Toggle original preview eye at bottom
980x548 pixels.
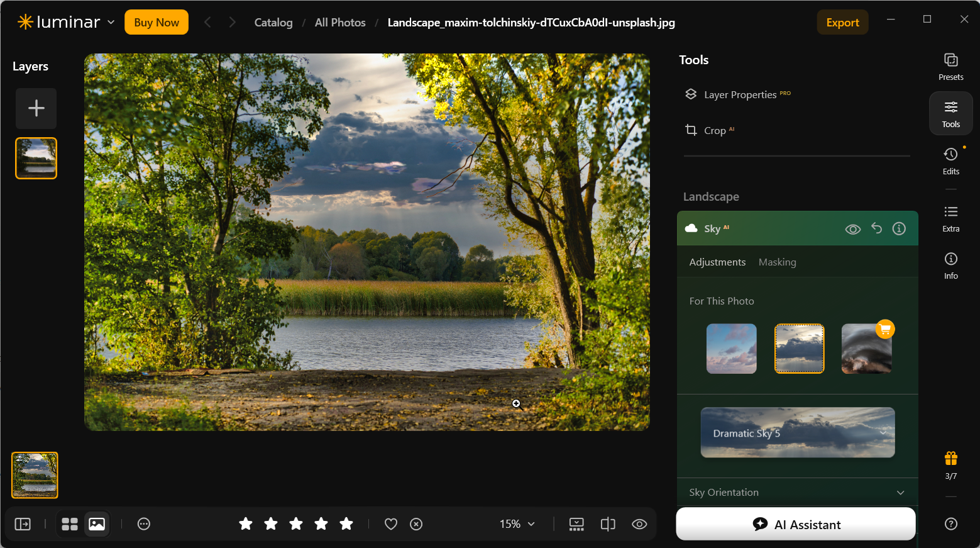[x=639, y=524]
